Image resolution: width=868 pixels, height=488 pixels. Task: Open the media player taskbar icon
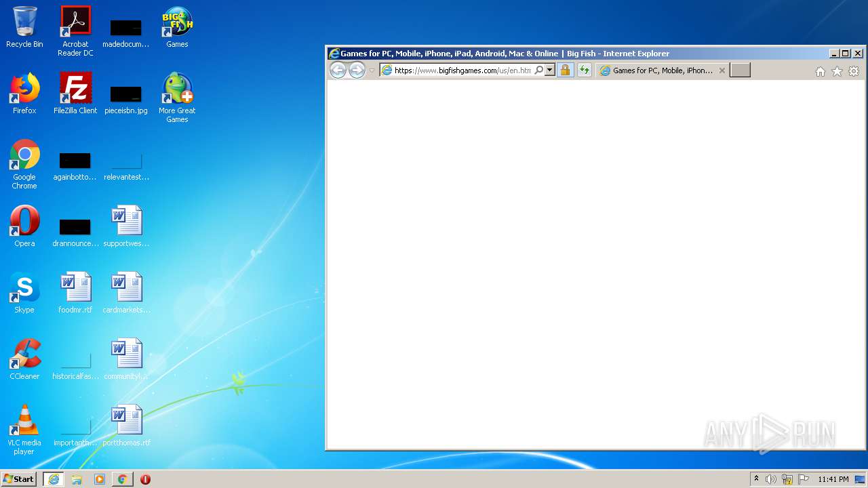click(99, 479)
